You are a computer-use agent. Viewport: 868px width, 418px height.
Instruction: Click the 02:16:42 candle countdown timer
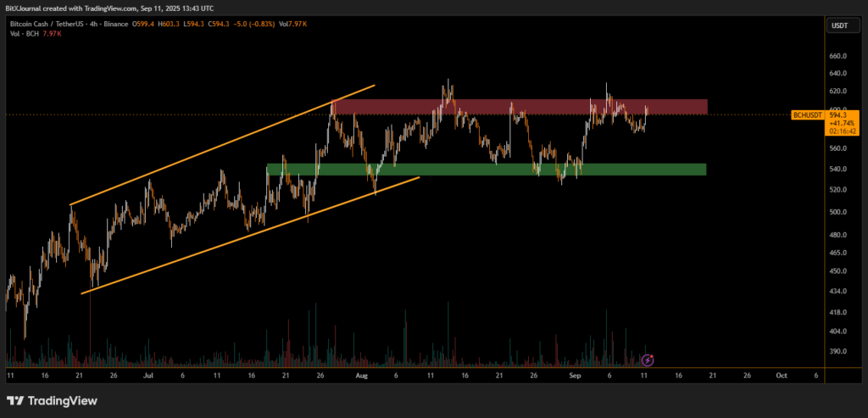838,131
